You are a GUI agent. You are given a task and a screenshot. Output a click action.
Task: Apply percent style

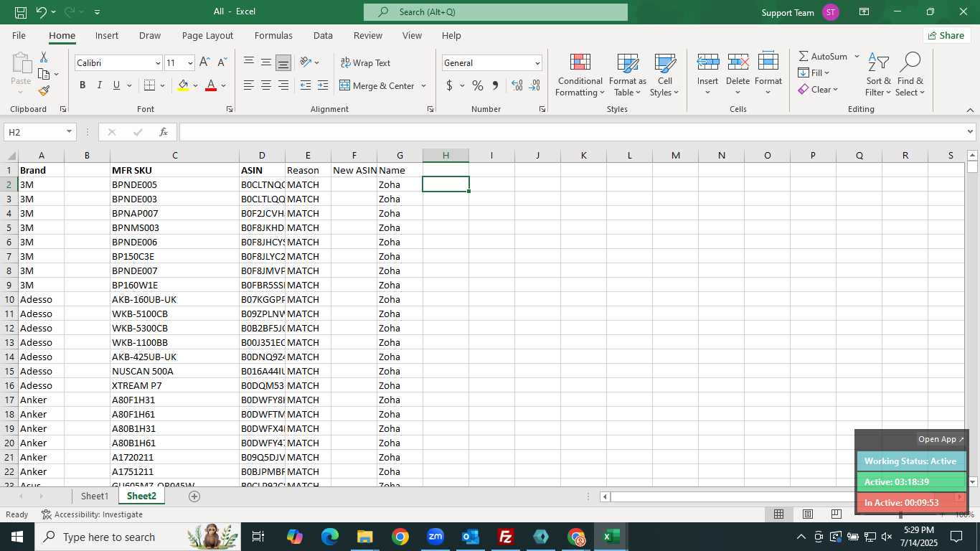tap(478, 85)
